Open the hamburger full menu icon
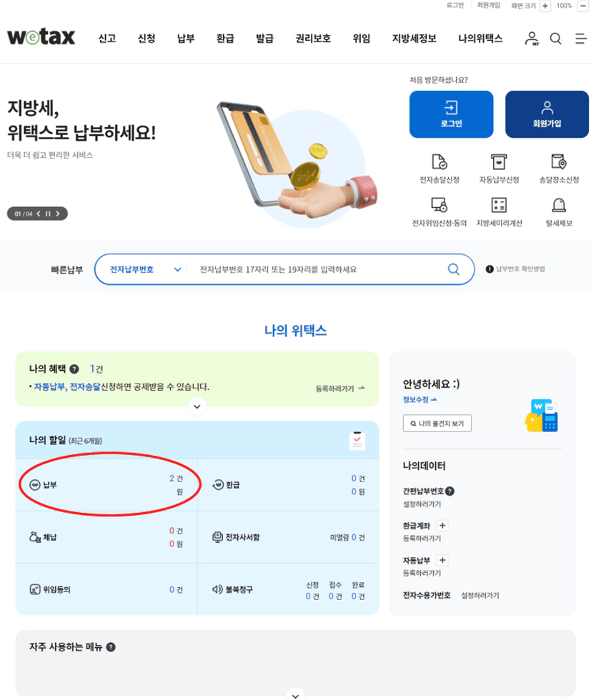 click(x=581, y=39)
